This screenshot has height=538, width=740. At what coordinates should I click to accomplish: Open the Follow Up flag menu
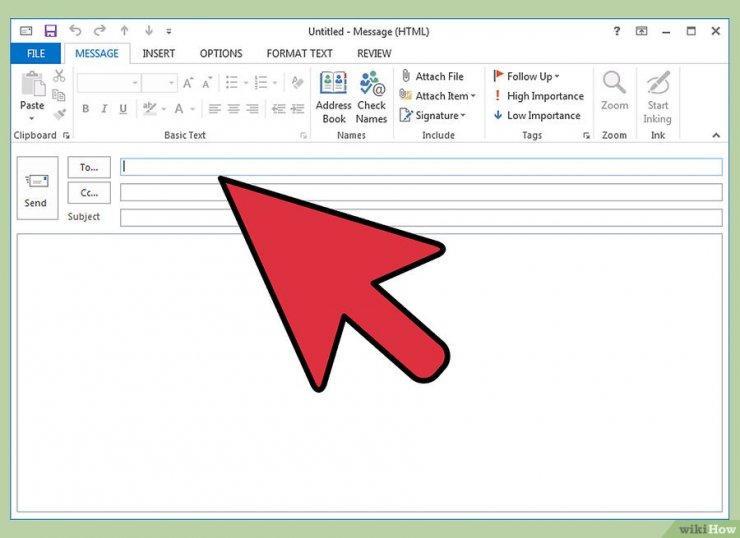[x=526, y=76]
